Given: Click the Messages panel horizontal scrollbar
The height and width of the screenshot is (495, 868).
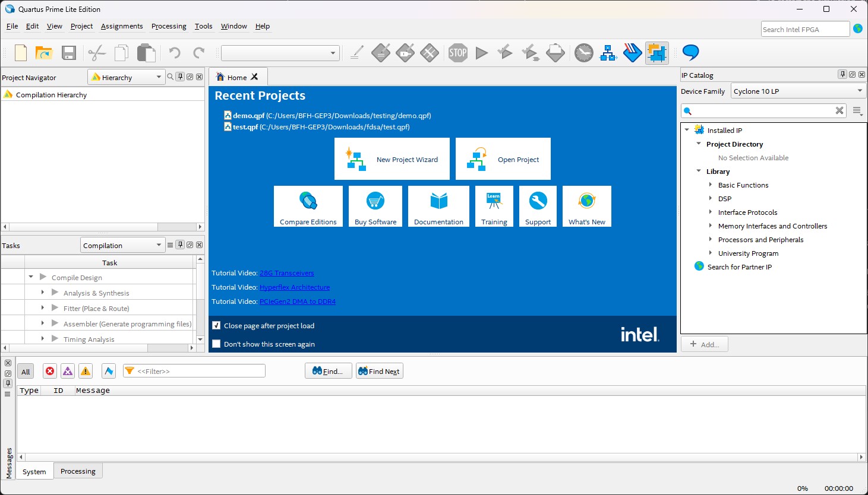Looking at the screenshot, I should 441,457.
